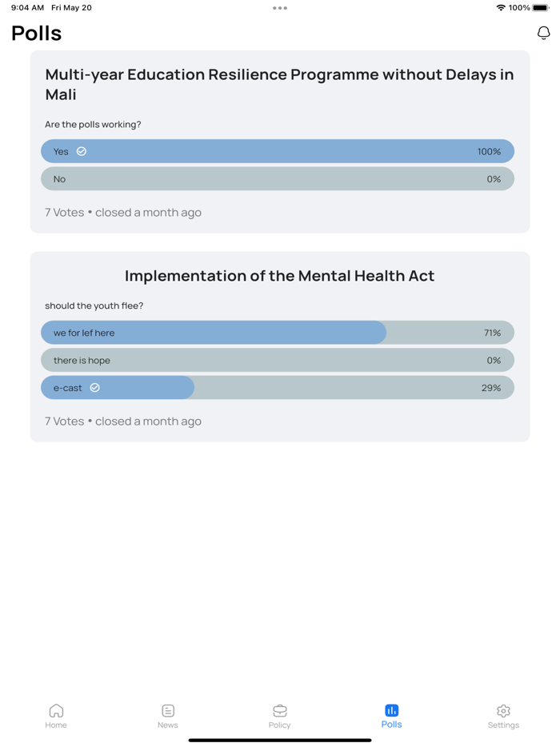Select the 'No' poll option
This screenshot has width=560, height=747.
click(x=277, y=179)
